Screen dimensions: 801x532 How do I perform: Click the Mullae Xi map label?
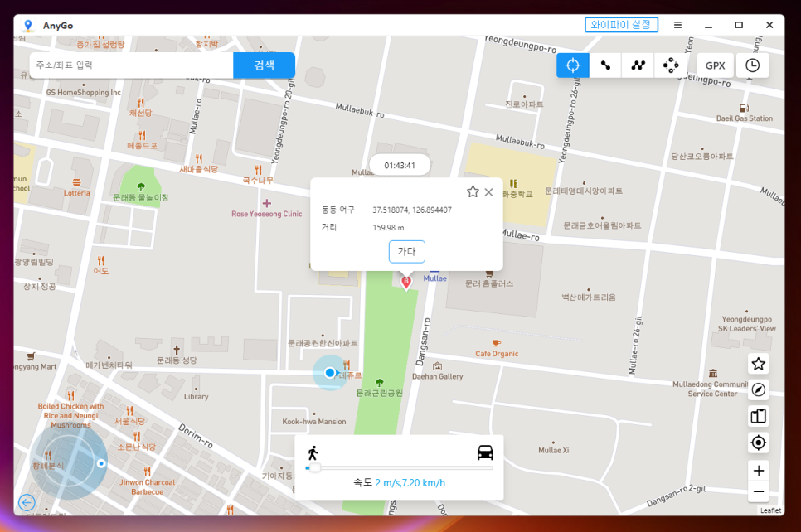[554, 450]
